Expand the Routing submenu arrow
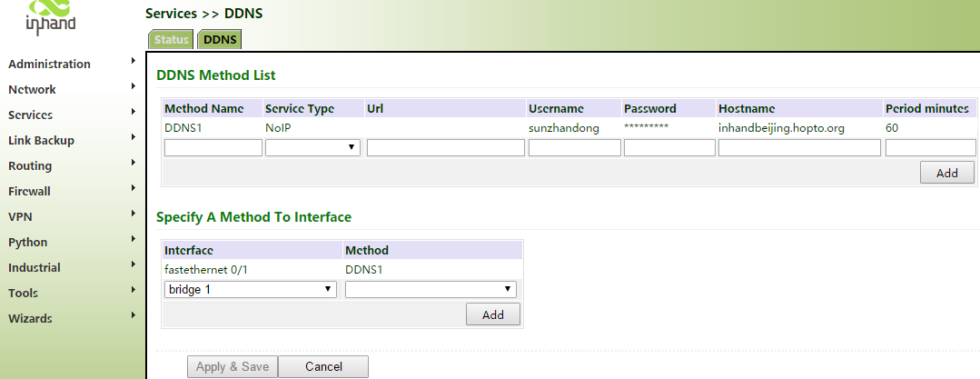Image resolution: width=980 pixels, height=379 pixels. click(x=133, y=164)
